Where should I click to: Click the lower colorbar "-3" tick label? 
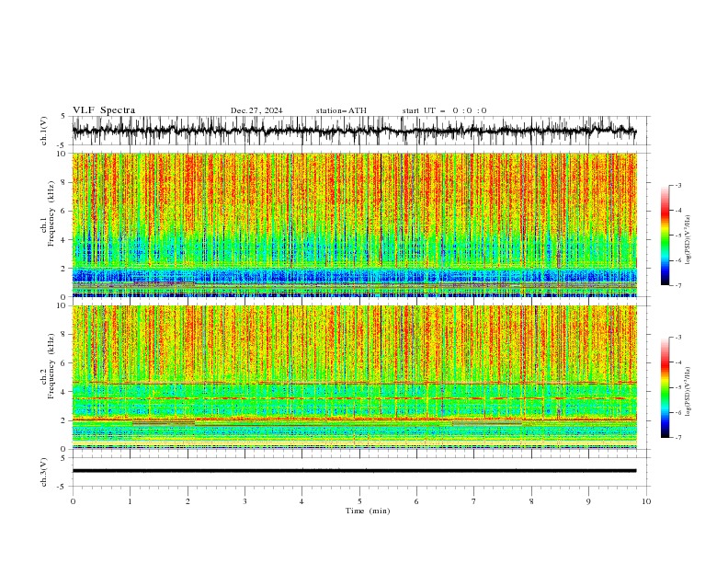pos(678,338)
